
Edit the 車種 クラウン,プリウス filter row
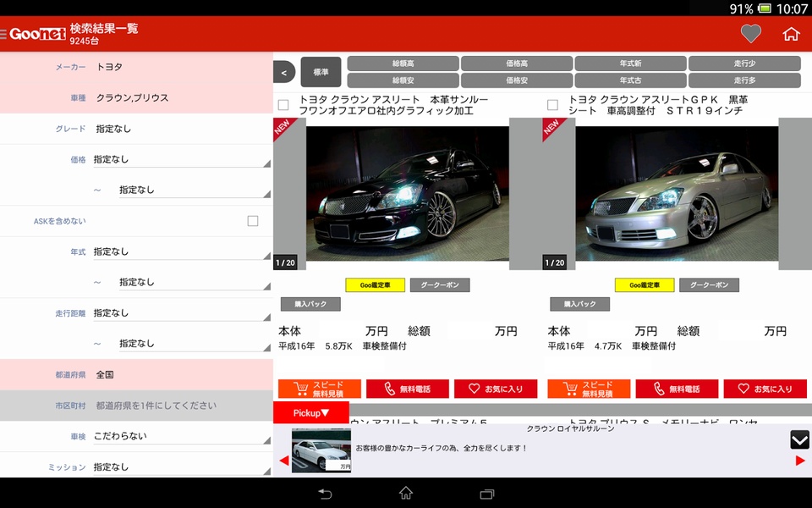coord(136,98)
